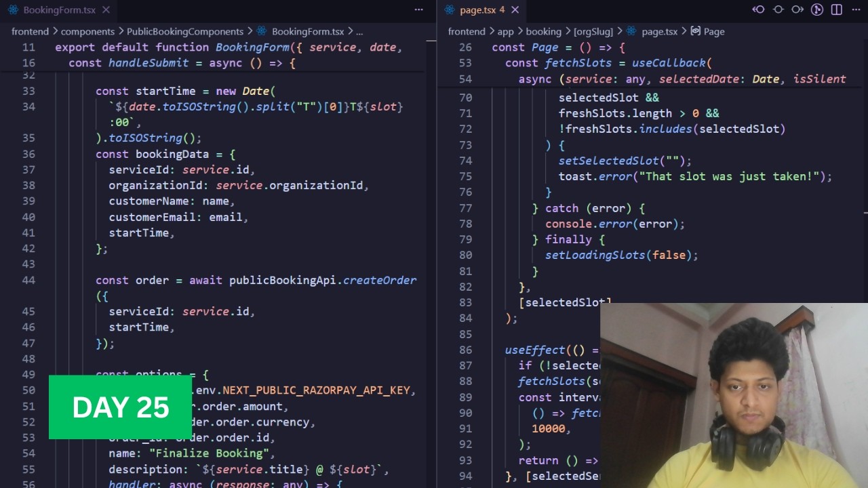Click line number 44 in BookingForm editor
The width and height of the screenshot is (868, 488).
tap(28, 280)
